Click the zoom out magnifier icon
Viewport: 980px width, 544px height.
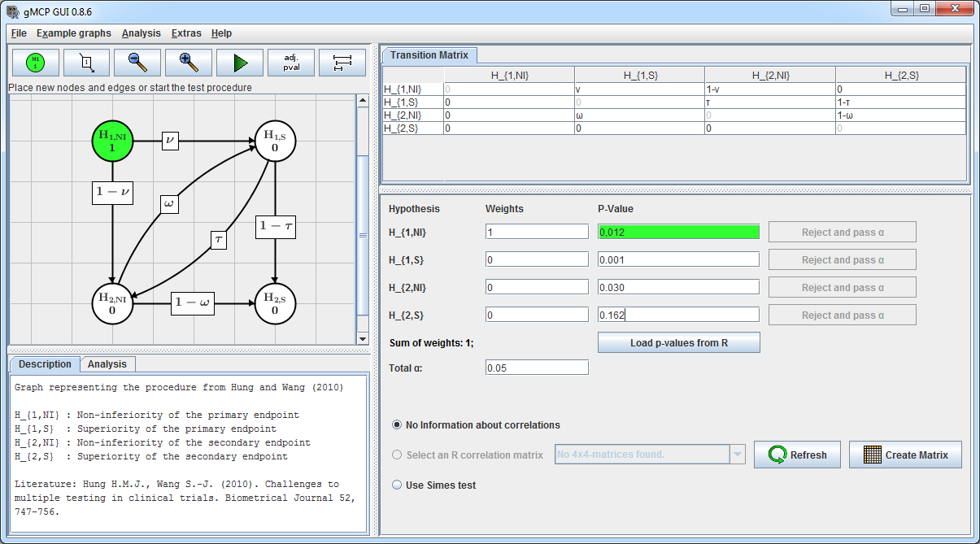[137, 63]
